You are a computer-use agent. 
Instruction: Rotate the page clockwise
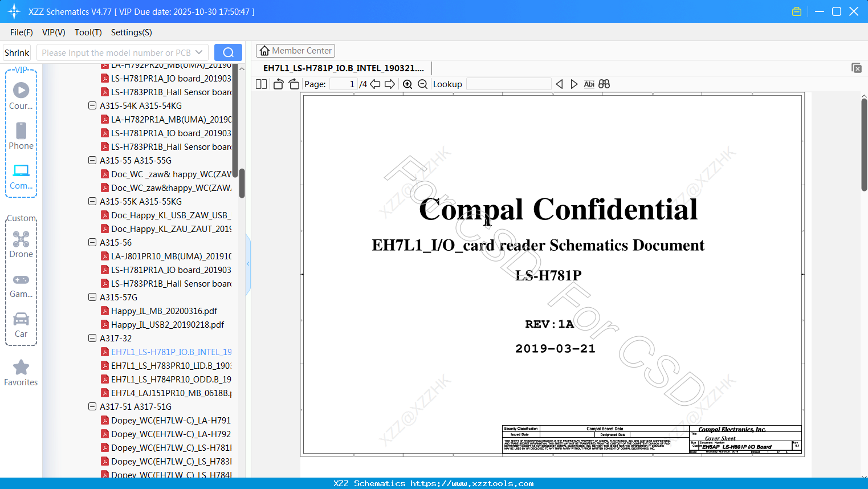click(x=294, y=84)
